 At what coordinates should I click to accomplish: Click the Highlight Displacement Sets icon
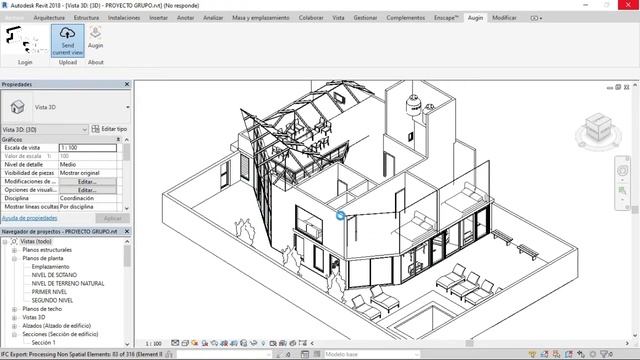pyautogui.click(x=293, y=343)
